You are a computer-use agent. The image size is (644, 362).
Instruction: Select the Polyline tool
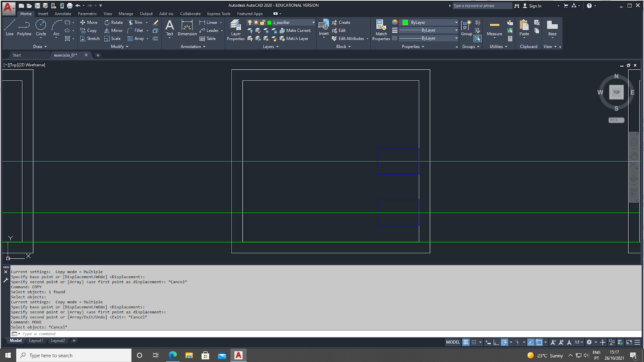[24, 28]
